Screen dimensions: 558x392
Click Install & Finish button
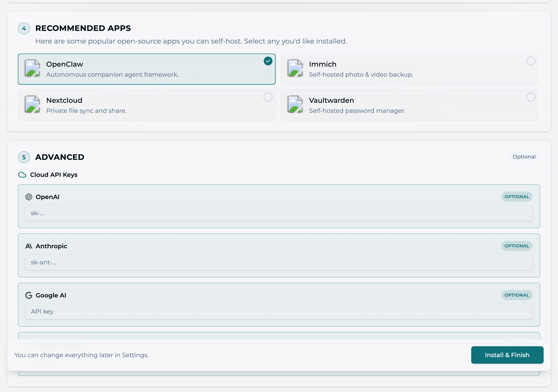[x=507, y=355]
